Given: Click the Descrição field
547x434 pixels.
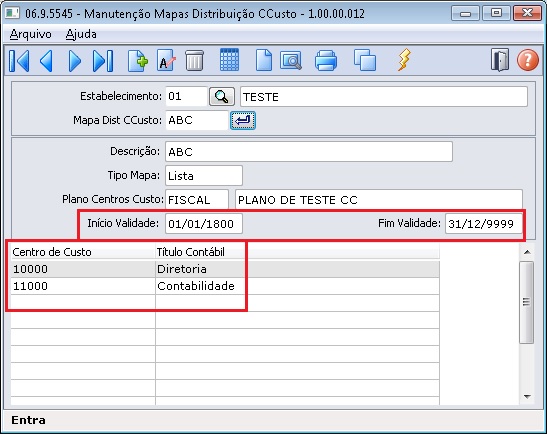Looking at the screenshot, I should [x=309, y=152].
